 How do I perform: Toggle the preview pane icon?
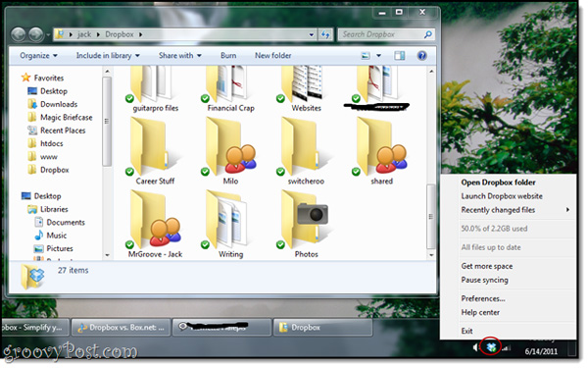coord(400,56)
